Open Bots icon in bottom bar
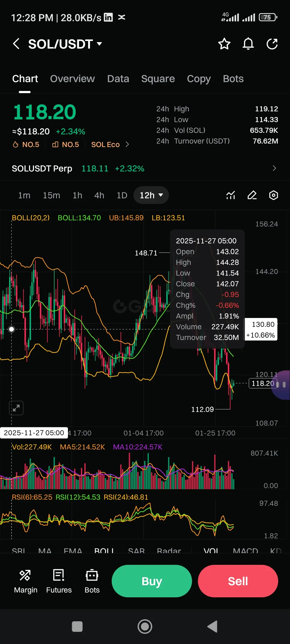 [92, 581]
